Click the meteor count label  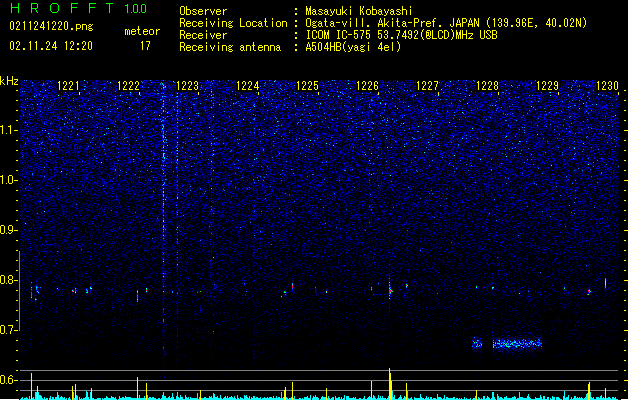[142, 31]
